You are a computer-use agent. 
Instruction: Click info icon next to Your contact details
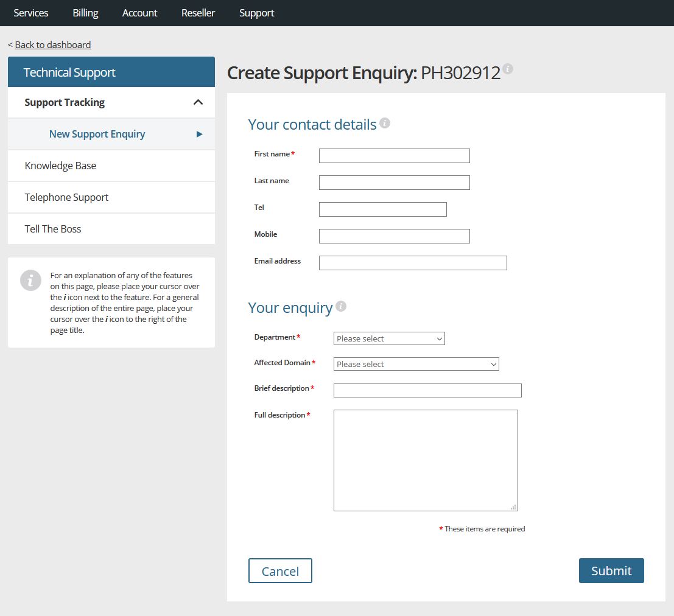click(385, 123)
